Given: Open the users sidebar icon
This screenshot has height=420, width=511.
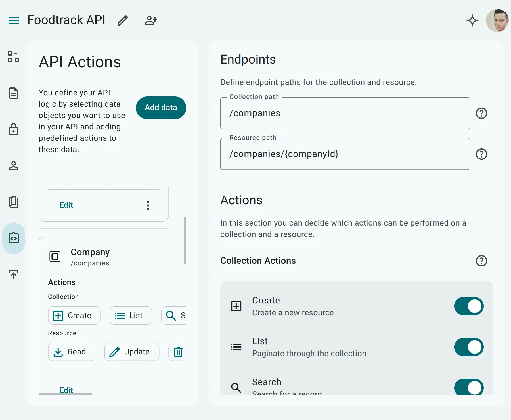Looking at the screenshot, I should [14, 166].
